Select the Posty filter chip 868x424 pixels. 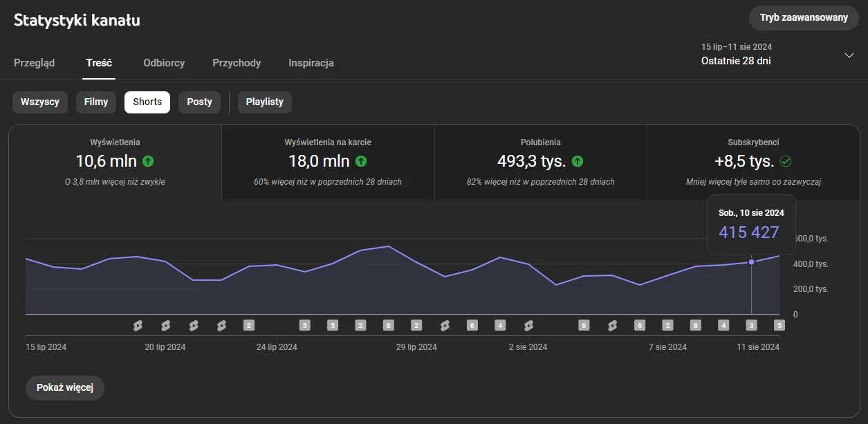199,102
